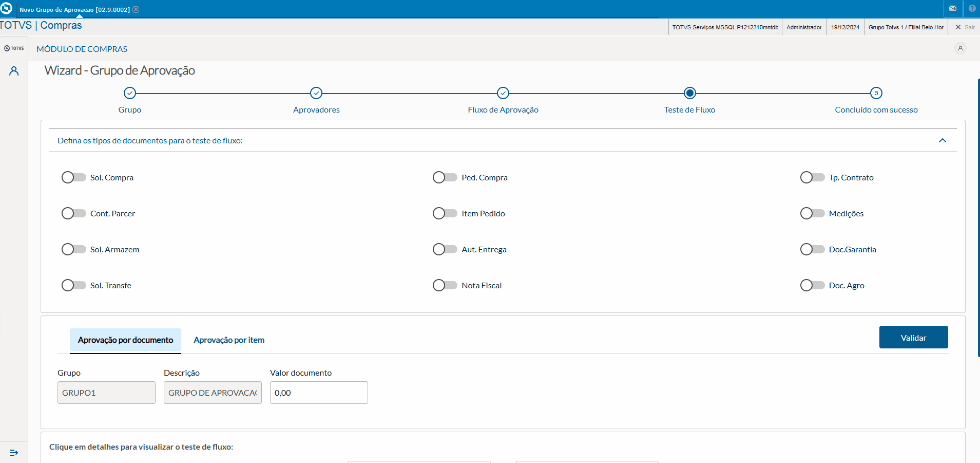Click the Concluído com sucesso step label
The width and height of the screenshot is (980, 463).
click(x=876, y=110)
